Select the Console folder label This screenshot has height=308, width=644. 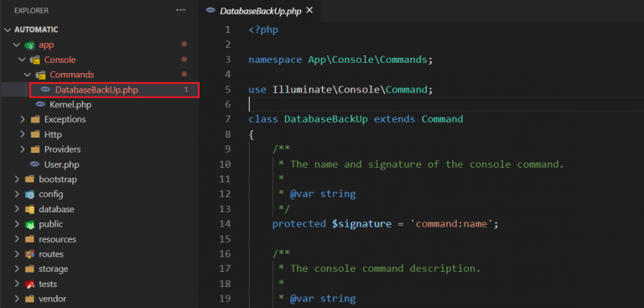[x=60, y=60]
